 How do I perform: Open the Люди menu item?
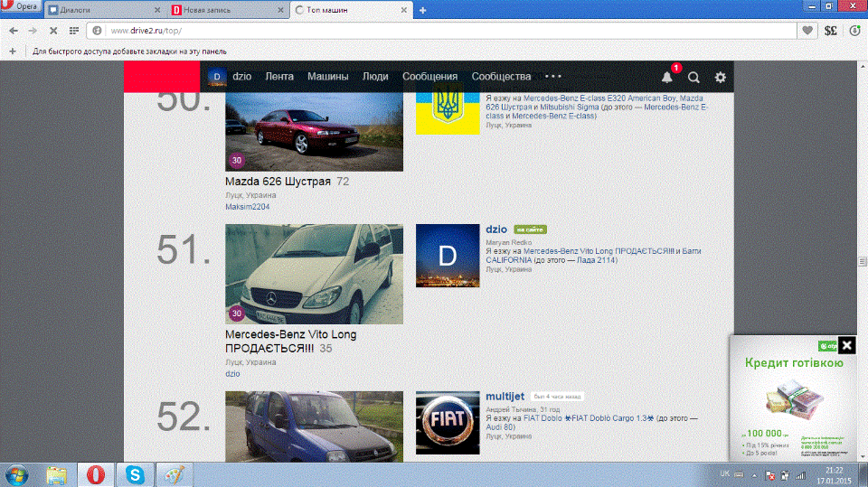pyautogui.click(x=375, y=77)
